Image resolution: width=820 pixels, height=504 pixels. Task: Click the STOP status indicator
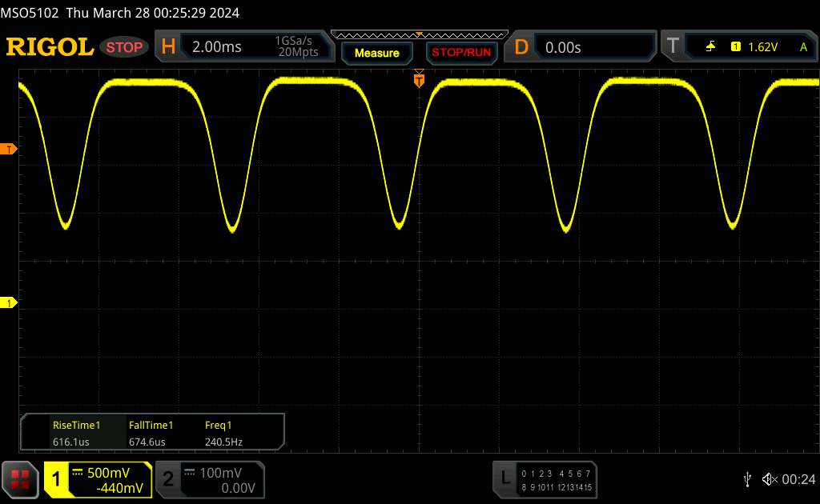[x=124, y=47]
